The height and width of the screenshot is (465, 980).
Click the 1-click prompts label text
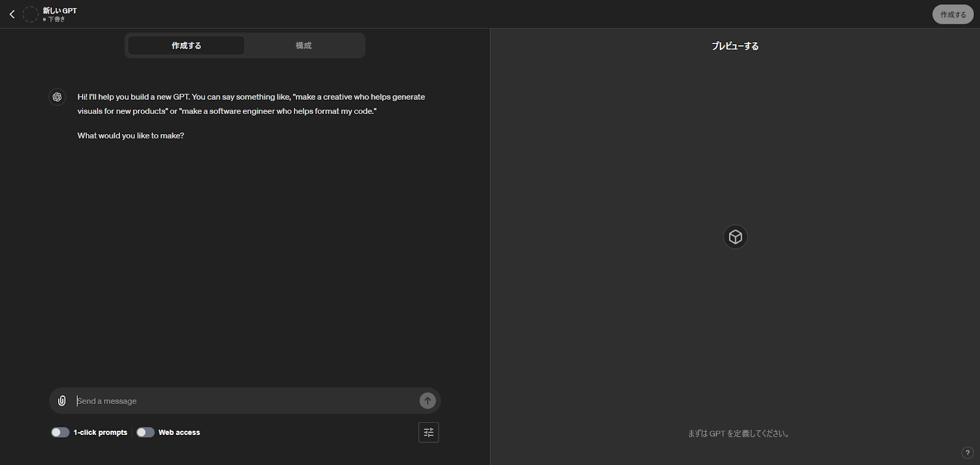point(100,433)
